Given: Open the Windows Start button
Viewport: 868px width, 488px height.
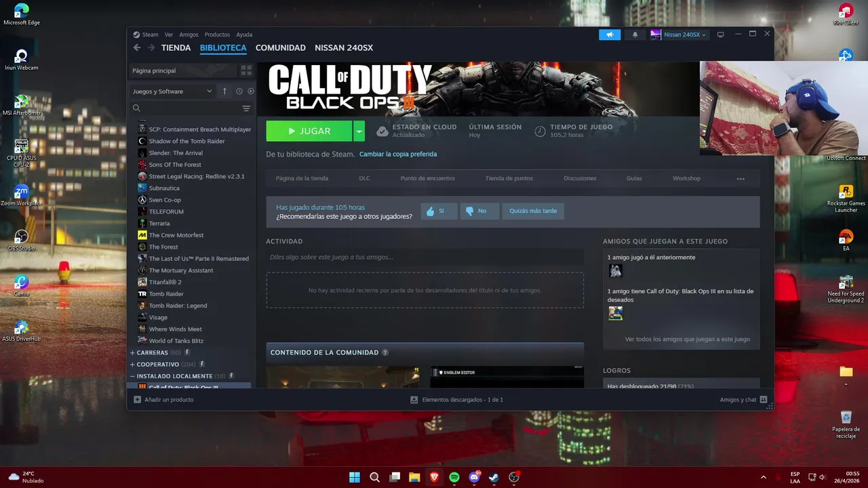Looking at the screenshot, I should 355,477.
